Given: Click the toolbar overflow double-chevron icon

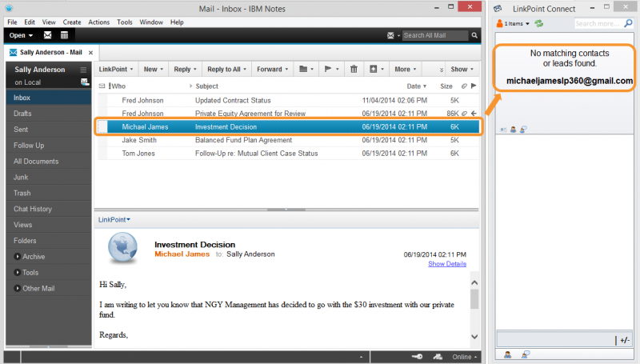Looking at the screenshot, I should coord(442,70).
